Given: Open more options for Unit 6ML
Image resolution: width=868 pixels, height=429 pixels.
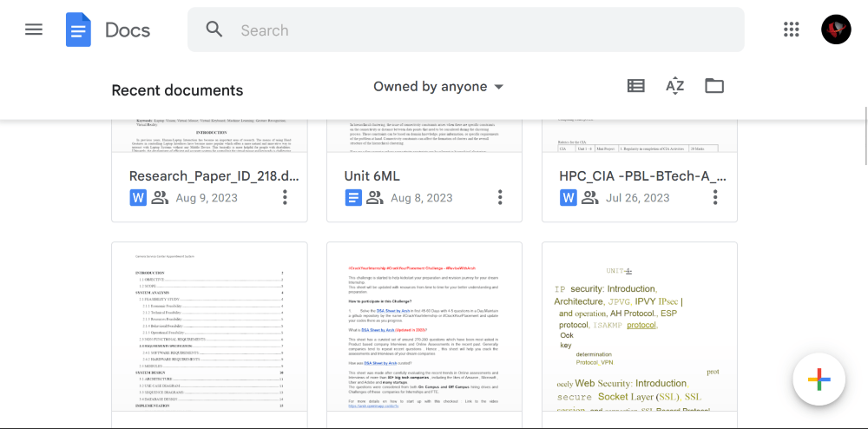Looking at the screenshot, I should point(500,198).
